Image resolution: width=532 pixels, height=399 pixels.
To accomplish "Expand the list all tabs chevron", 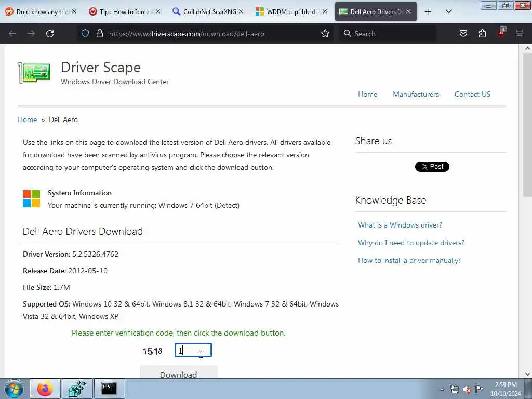I will [448, 11].
